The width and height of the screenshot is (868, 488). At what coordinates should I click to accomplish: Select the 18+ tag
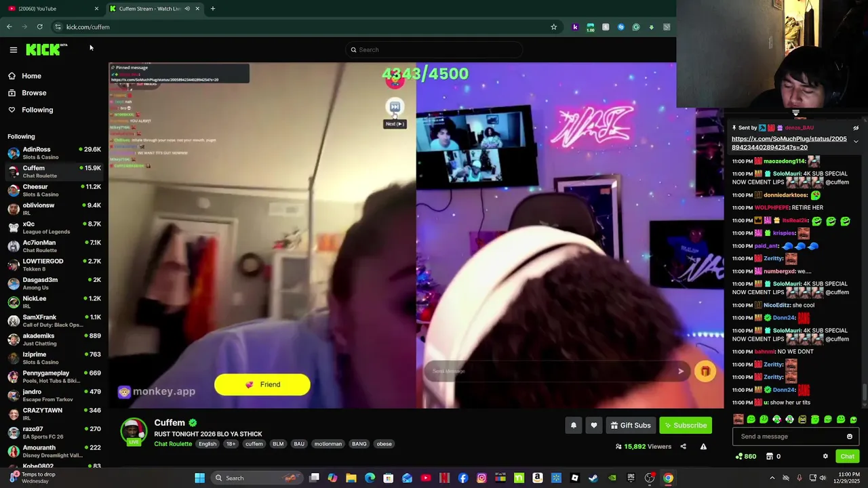tap(231, 444)
